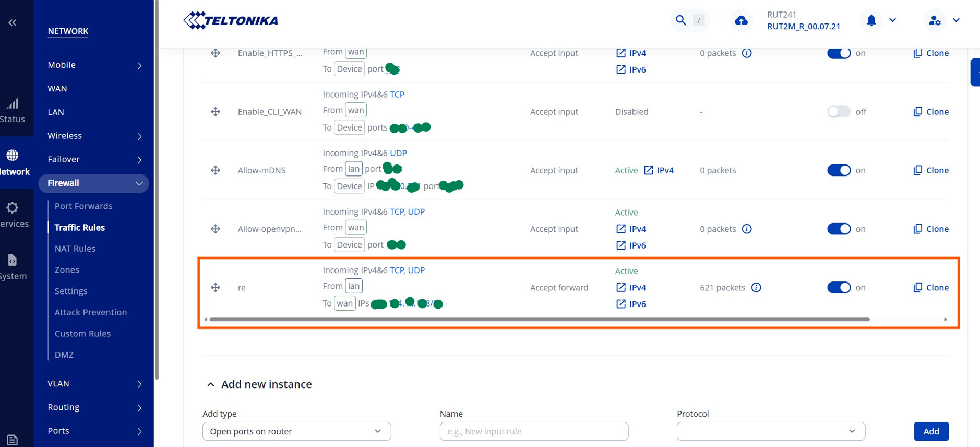Enable the Enable_CLI_WAN rule toggle

coord(839,112)
